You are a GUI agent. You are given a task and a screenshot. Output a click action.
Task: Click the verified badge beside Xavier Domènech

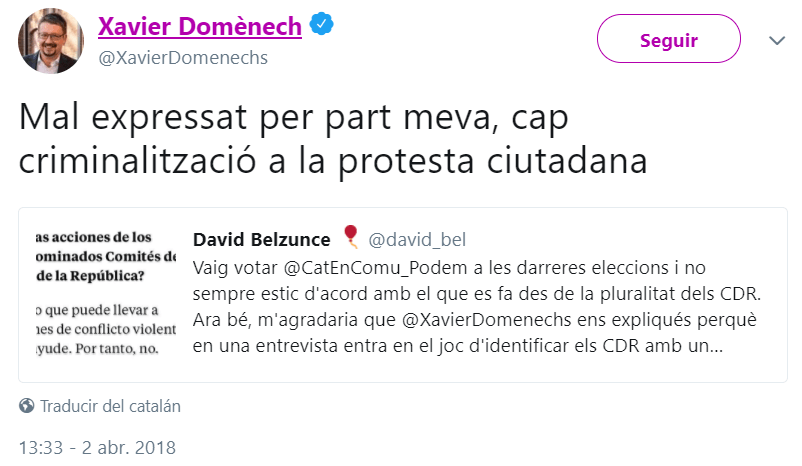(x=320, y=27)
